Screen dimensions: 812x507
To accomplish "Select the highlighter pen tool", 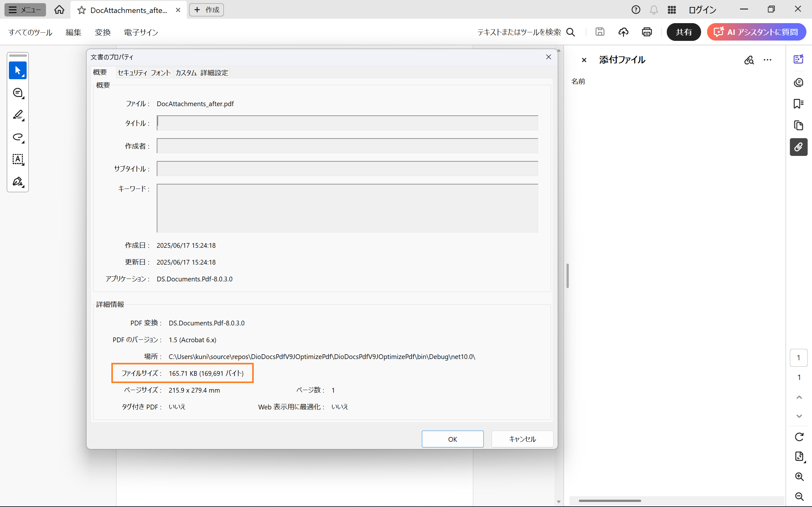I will [17, 115].
